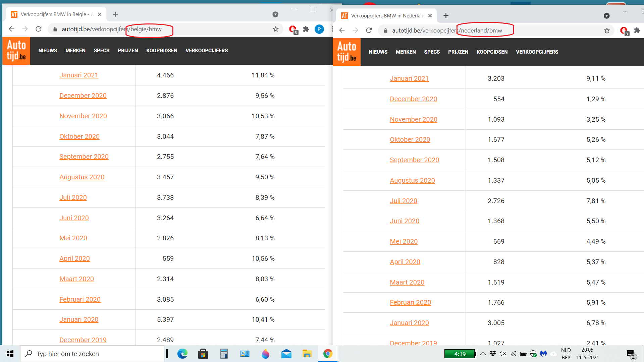Open the November 2020 link for Belgium

coord(83,116)
